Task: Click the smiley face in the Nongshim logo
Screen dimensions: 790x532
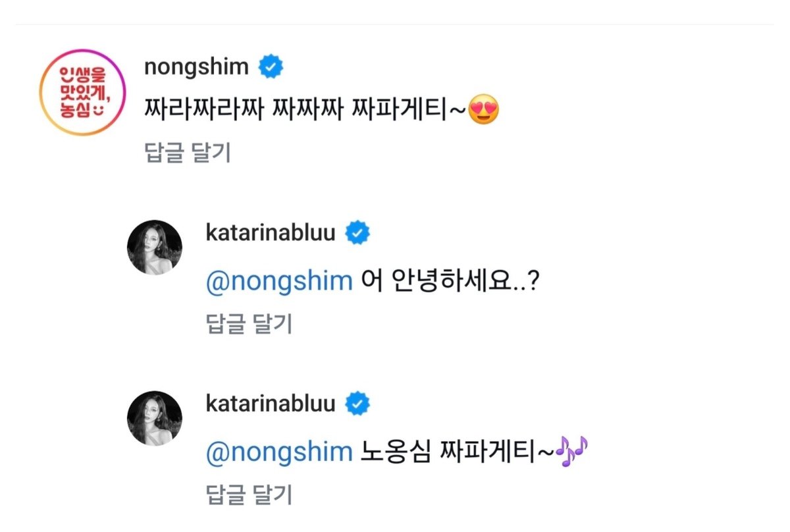Action: (98, 107)
